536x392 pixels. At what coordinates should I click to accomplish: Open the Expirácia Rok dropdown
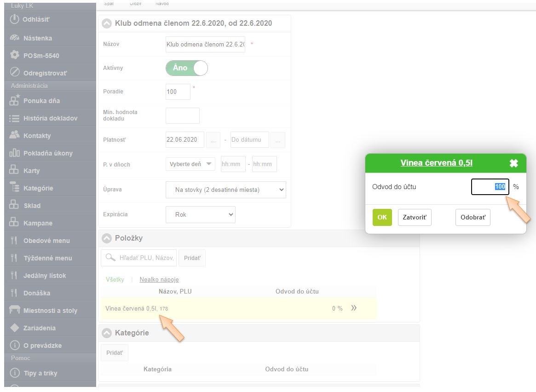200,214
